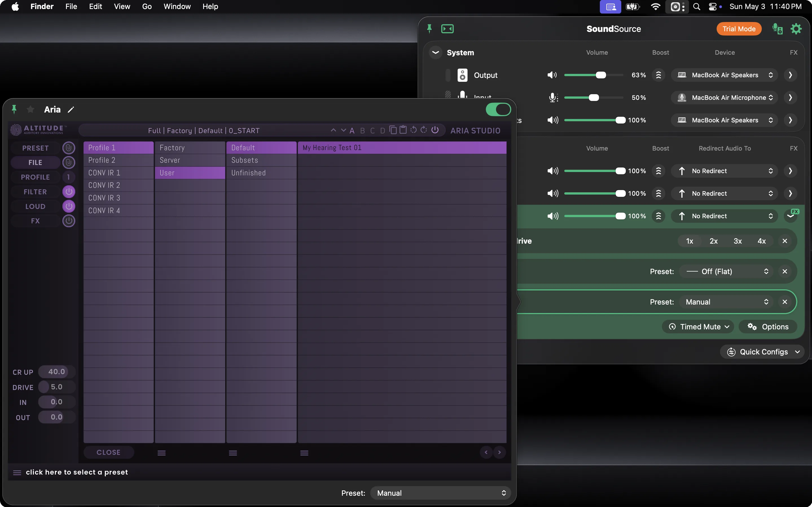Toggle the FILTER power button
812x507 pixels.
tap(69, 192)
